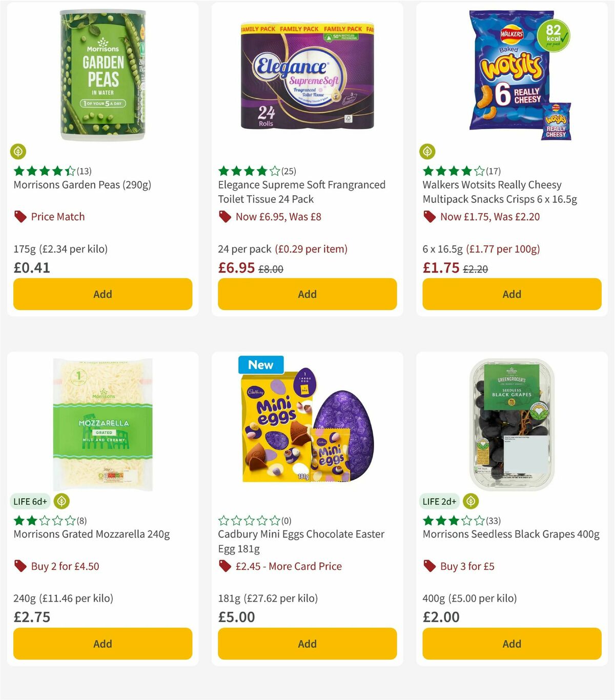The width and height of the screenshot is (615, 700).
Task: Add Morrisons Garden Peas to basket
Action: 102,294
